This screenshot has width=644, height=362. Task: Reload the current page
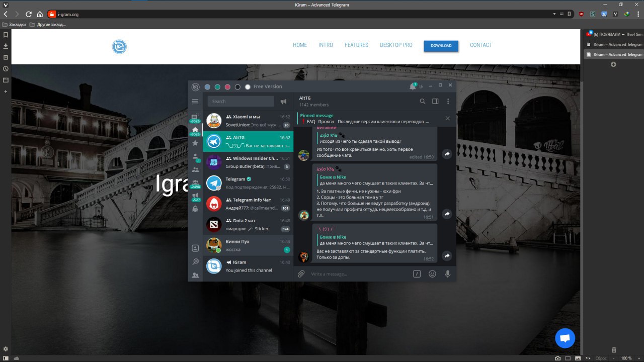pos(28,14)
